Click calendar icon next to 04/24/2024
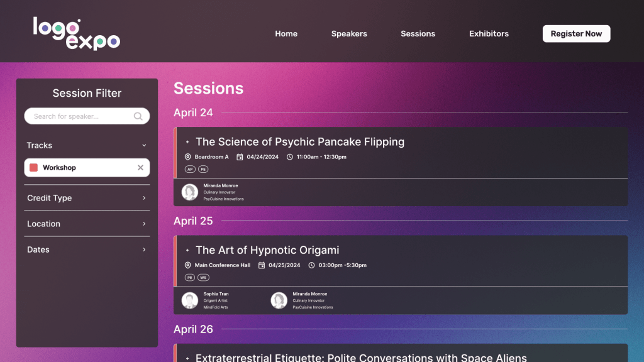Screen dimensions: 644x362 tap(240, 157)
